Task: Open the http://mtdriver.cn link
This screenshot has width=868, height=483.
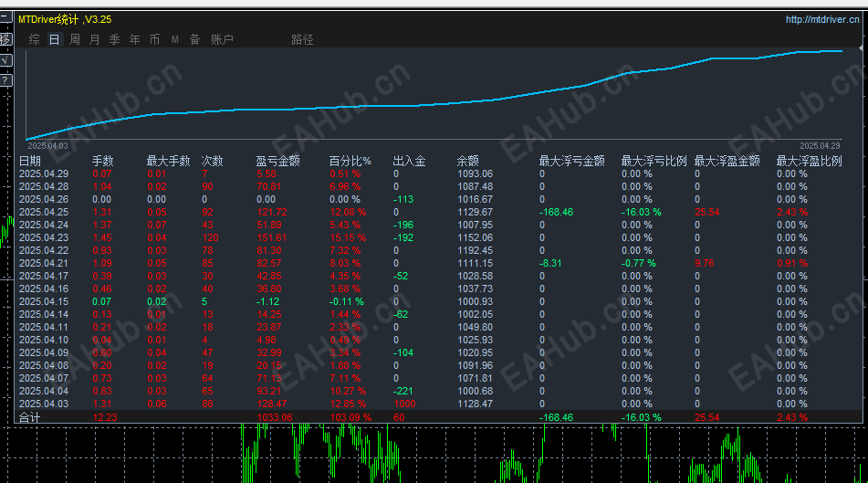Action: 822,19
